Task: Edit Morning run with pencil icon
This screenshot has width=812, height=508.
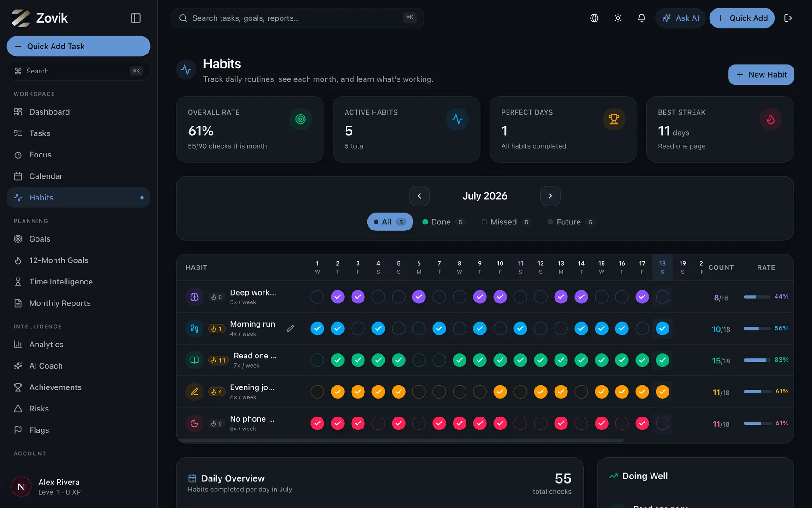Action: (290, 328)
